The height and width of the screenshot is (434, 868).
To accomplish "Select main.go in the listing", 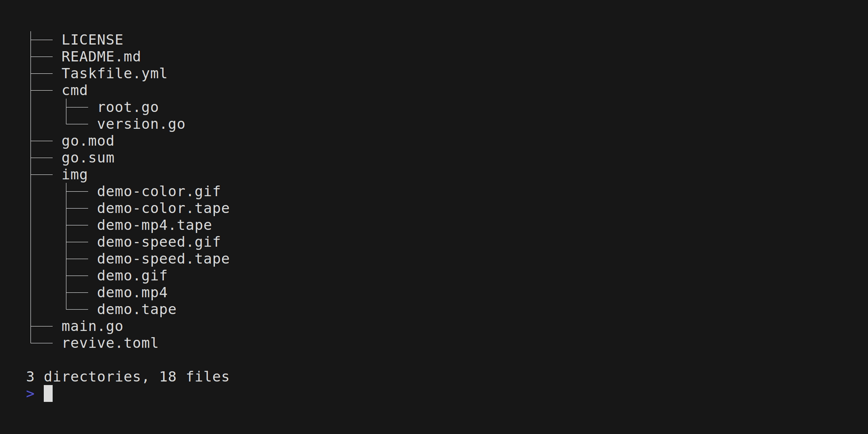I will tap(92, 326).
